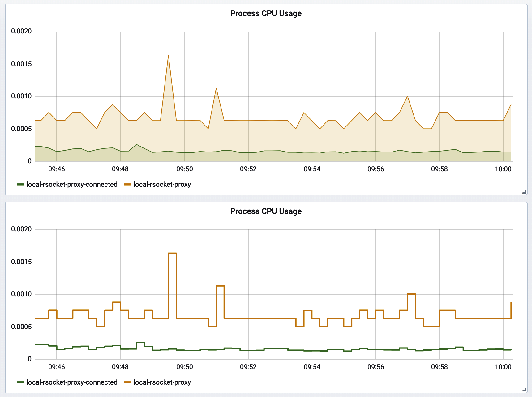Click the 09:50 x-axis label in top chart
Screen dimensions: 532x397
click(x=184, y=169)
